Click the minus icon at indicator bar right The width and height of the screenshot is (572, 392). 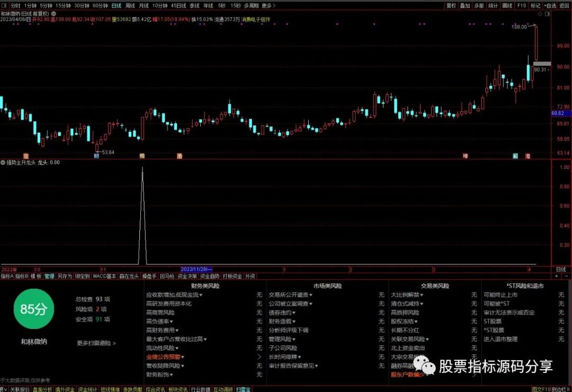pyautogui.click(x=566, y=277)
